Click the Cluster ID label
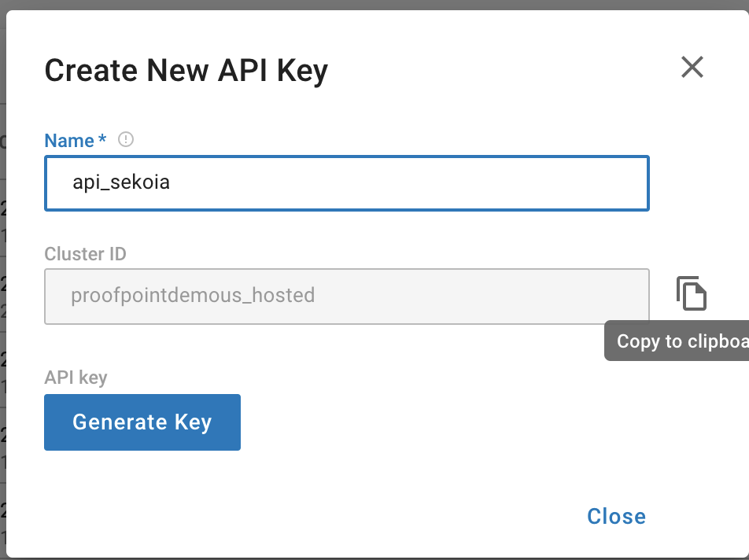749x560 pixels. [85, 254]
